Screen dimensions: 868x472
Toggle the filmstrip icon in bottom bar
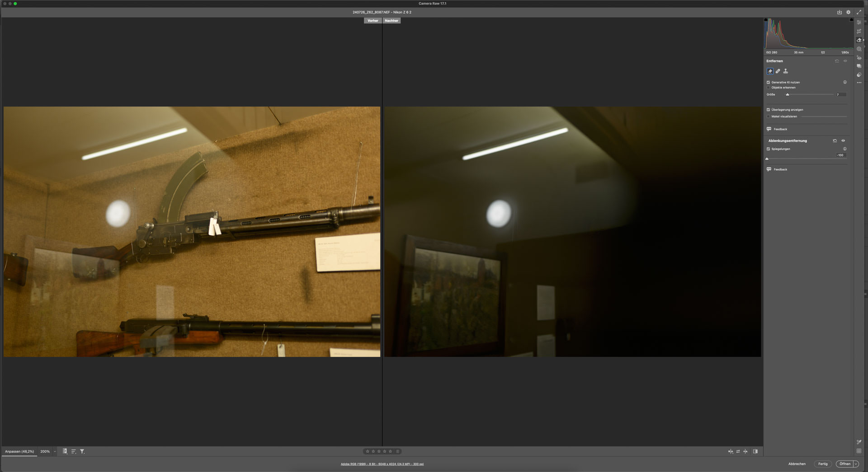65,451
